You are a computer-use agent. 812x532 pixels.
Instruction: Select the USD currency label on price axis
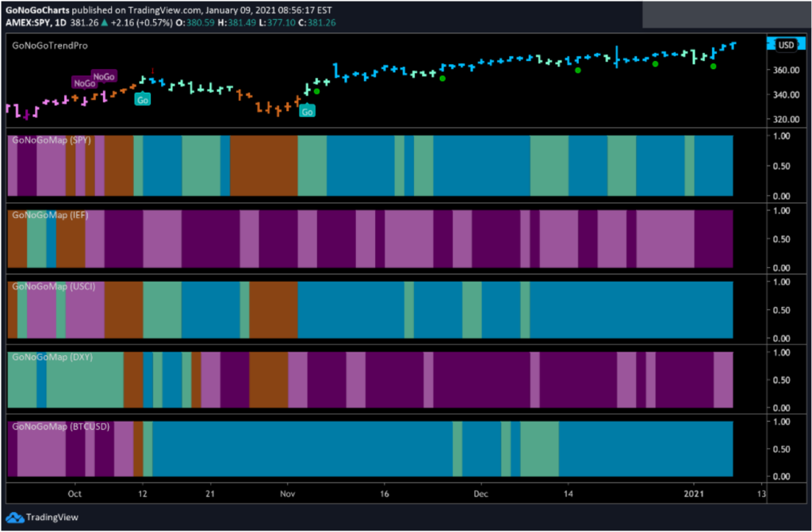pyautogui.click(x=786, y=45)
